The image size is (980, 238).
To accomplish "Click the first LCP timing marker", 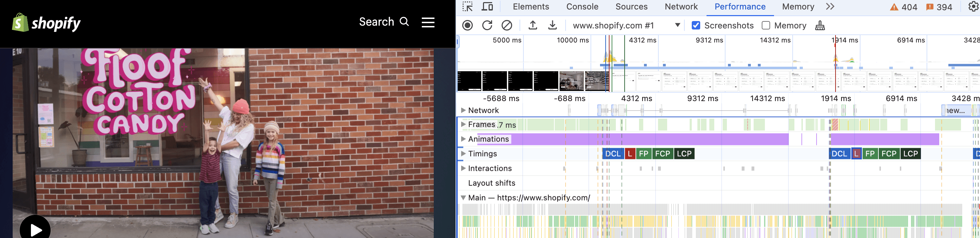I will pos(684,154).
